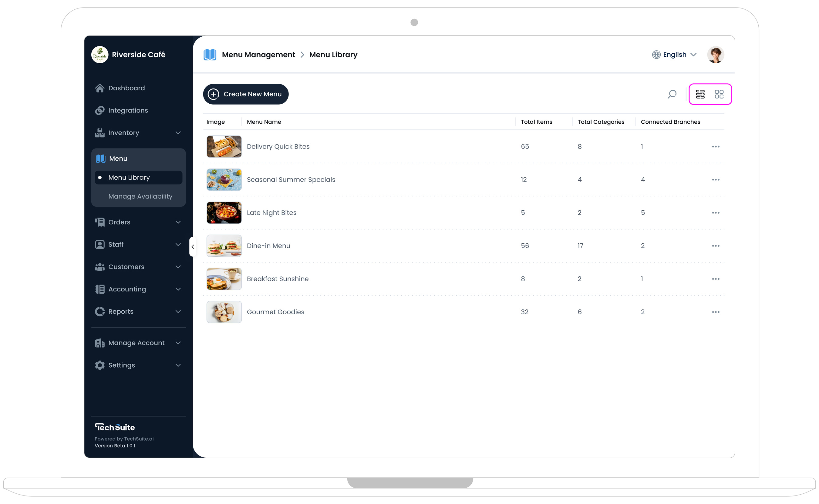The width and height of the screenshot is (819, 504).
Task: Open the English language dropdown
Action: 674,54
